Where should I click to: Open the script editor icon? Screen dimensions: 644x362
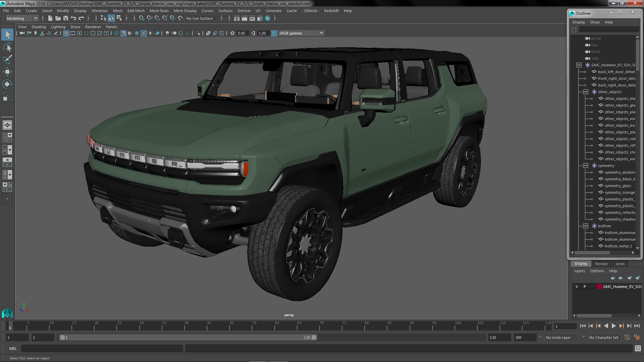coord(638,349)
